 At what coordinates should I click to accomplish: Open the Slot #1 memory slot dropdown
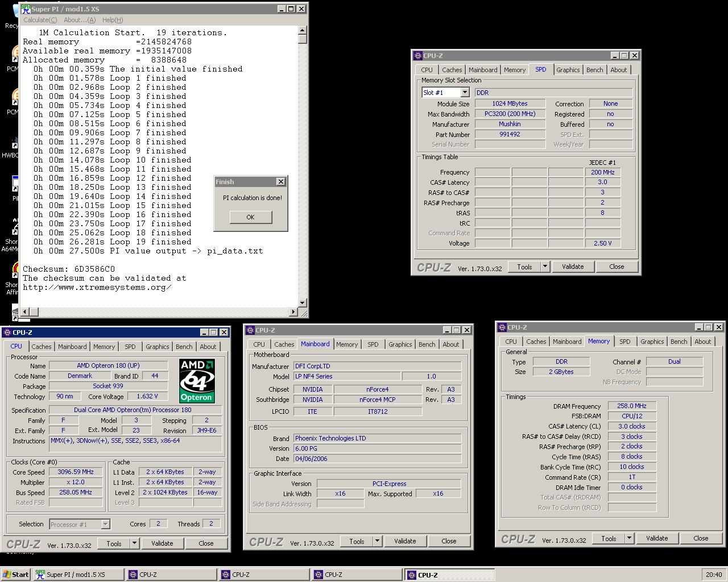(x=465, y=93)
